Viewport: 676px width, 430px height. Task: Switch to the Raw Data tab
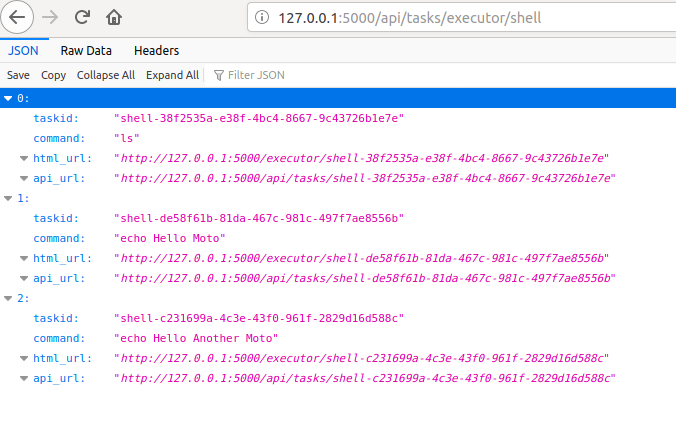click(x=86, y=51)
